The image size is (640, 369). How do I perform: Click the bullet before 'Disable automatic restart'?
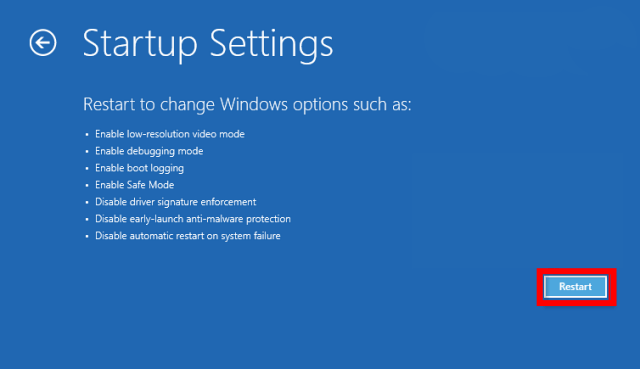point(87,236)
